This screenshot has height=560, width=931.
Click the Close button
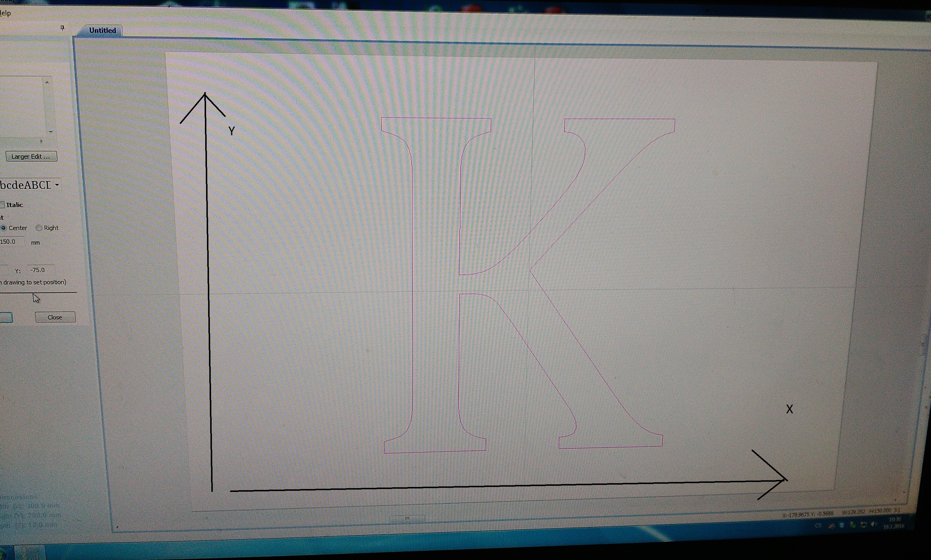pos(55,317)
